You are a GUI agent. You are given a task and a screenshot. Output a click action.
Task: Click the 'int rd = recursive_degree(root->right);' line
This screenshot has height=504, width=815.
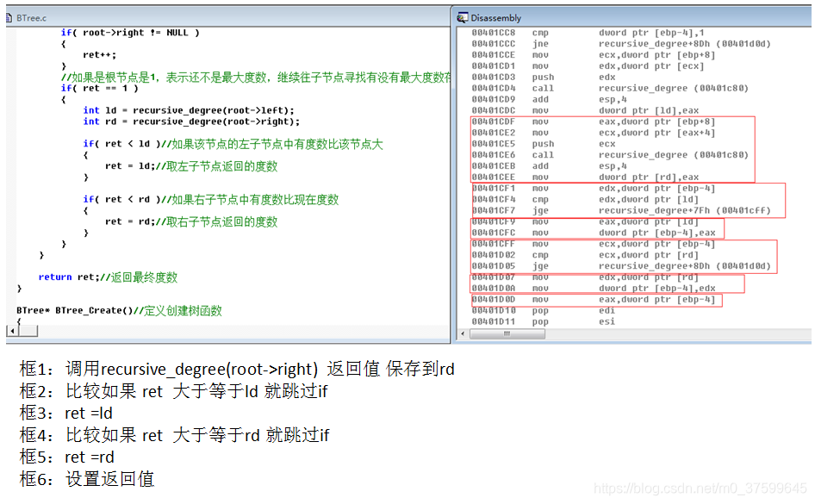191,121
